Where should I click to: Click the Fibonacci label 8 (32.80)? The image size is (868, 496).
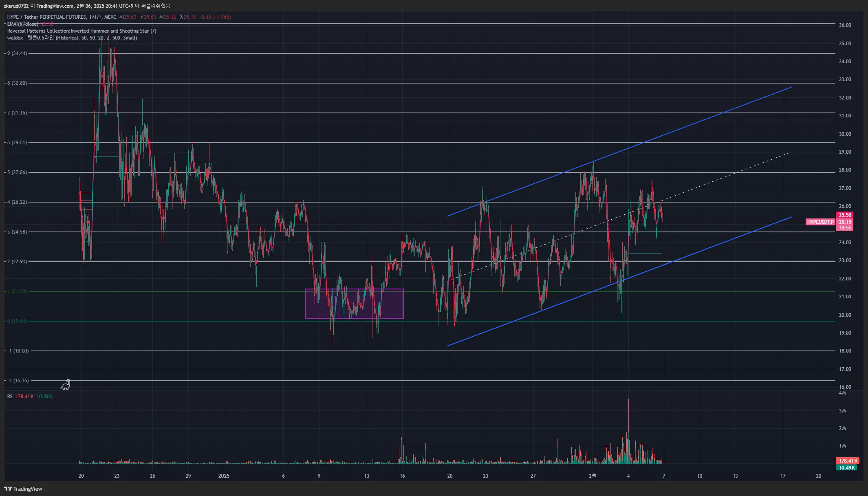point(17,83)
